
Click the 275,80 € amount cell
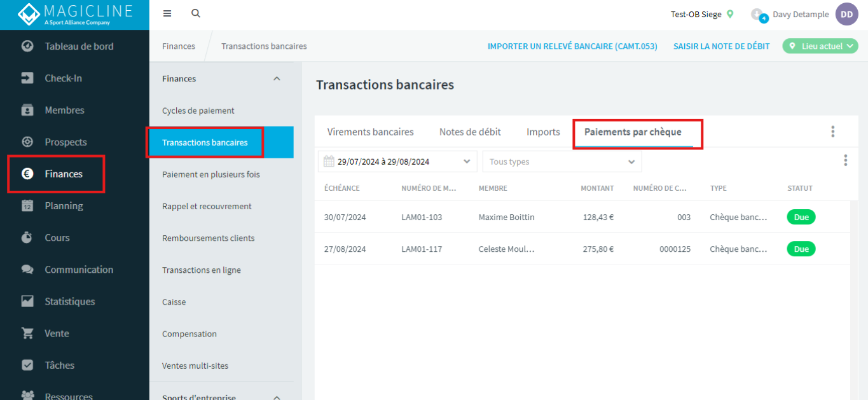coord(598,249)
